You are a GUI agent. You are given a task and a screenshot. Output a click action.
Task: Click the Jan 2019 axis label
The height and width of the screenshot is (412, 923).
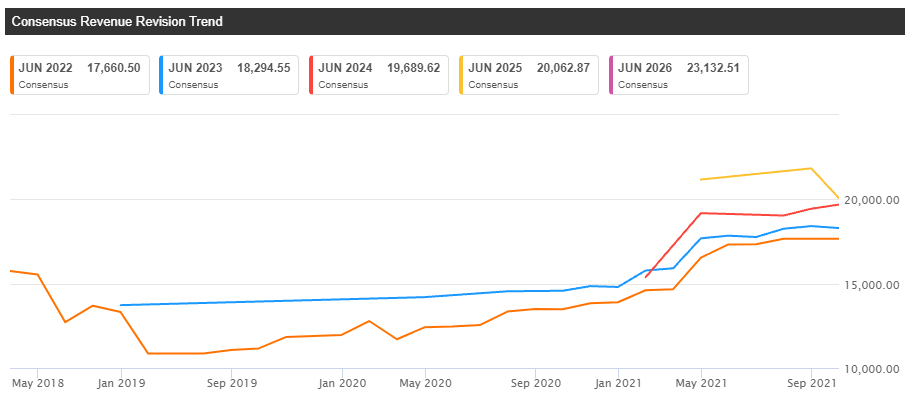[x=121, y=383]
